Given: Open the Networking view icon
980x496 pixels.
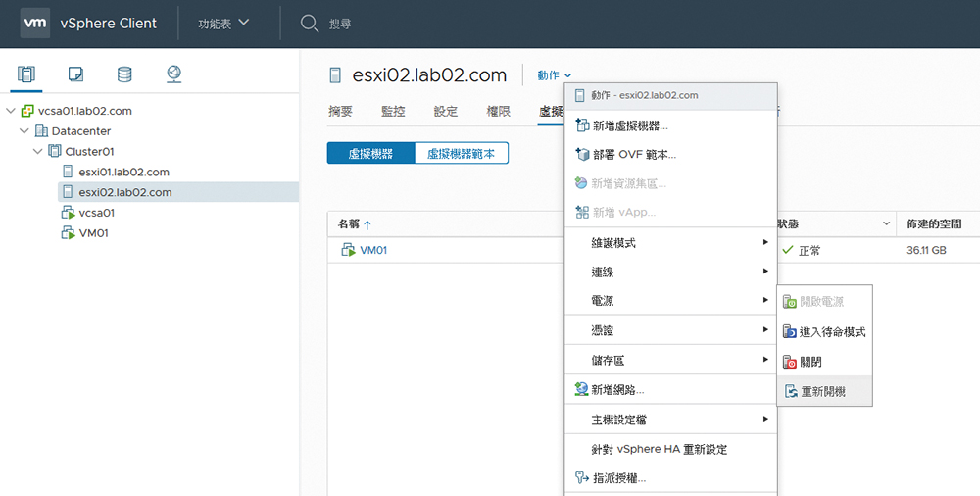Looking at the screenshot, I should tap(173, 74).
